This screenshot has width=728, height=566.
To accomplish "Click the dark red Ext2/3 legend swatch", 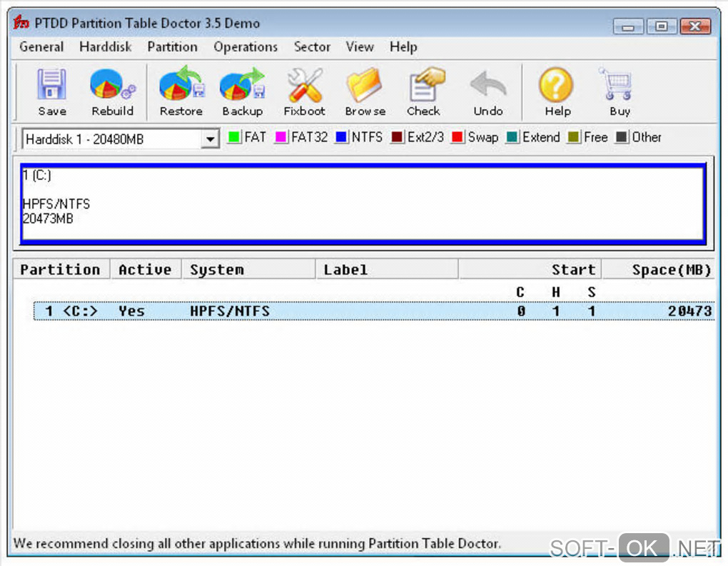I will [397, 137].
